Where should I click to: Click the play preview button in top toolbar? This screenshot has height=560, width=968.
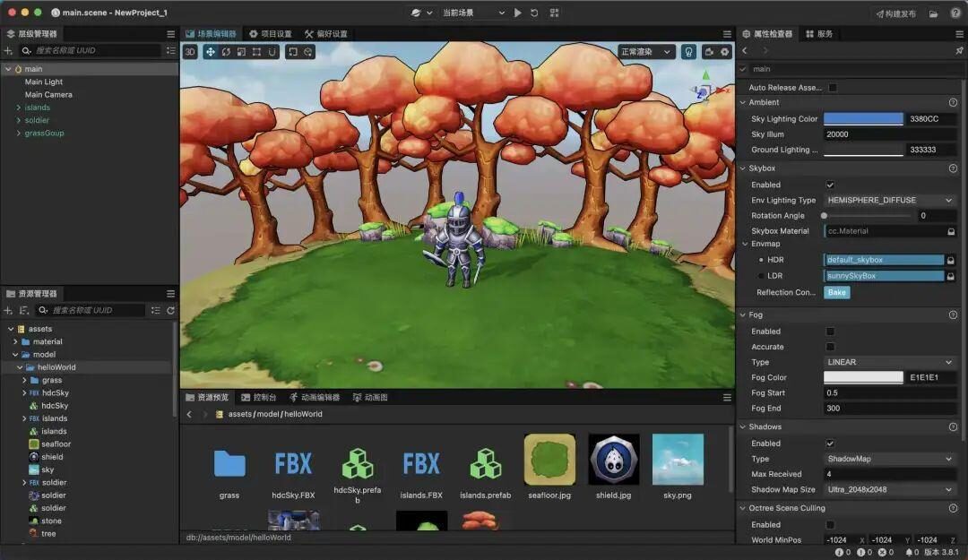(x=518, y=13)
